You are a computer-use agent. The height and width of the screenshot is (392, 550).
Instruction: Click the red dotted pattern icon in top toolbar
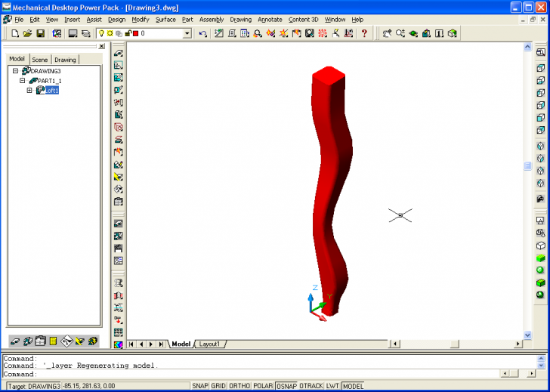coord(323,33)
